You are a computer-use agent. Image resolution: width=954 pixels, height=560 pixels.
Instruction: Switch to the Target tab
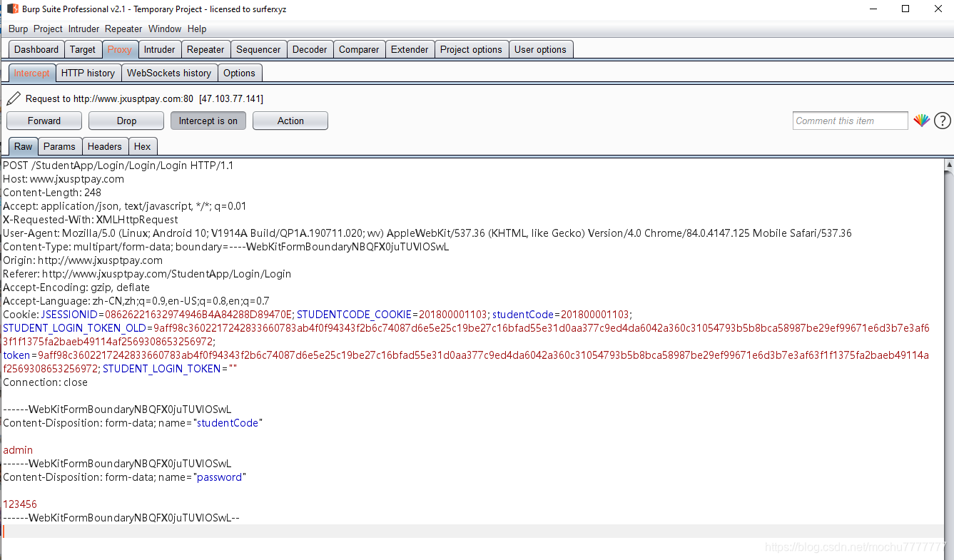(83, 49)
